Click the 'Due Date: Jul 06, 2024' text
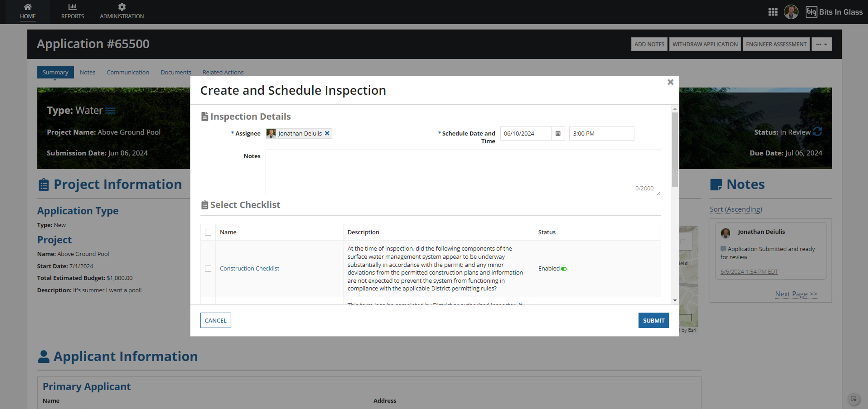The width and height of the screenshot is (868, 409). [786, 153]
